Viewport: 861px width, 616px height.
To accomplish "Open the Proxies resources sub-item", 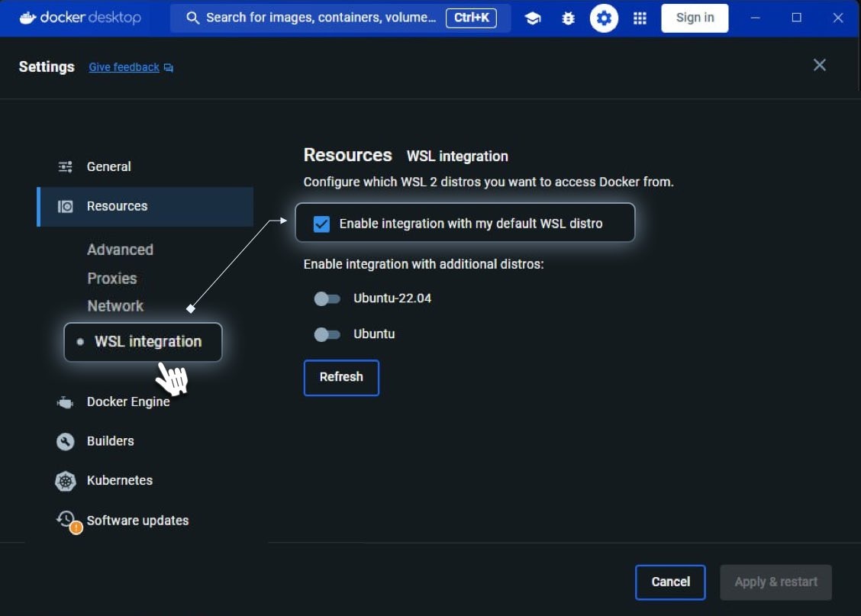I will (x=112, y=279).
